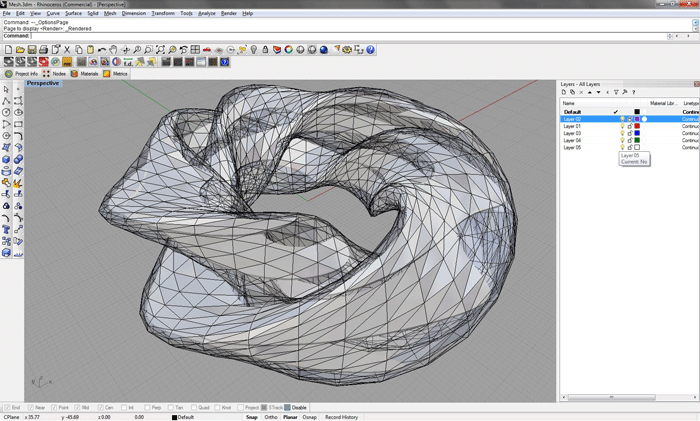Select the Pan hand tool
Image resolution: width=700 pixels, height=421 pixels.
pos(114,49)
